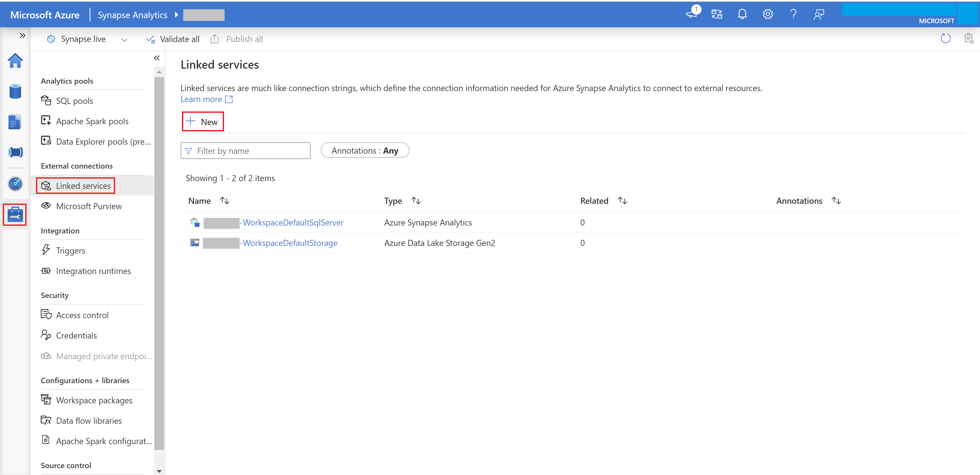Expand the Annotations filter dropdown

pos(365,150)
